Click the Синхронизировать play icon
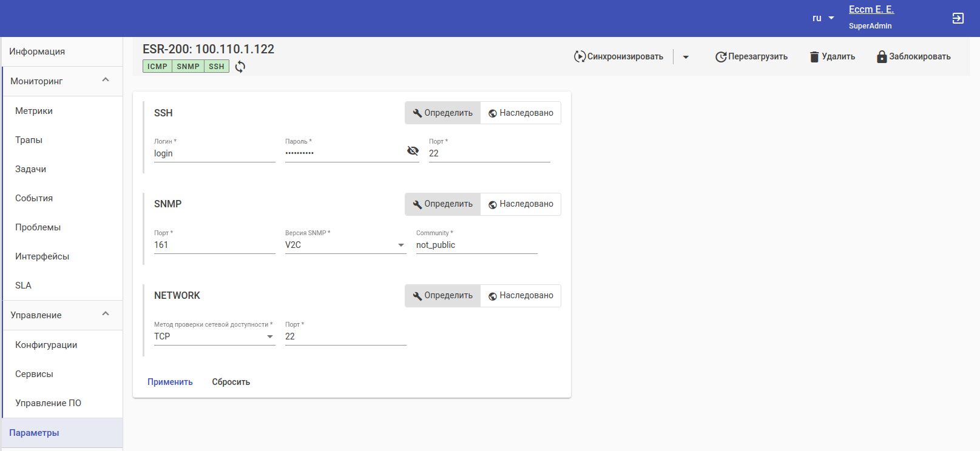The height and width of the screenshot is (451, 980). point(580,56)
